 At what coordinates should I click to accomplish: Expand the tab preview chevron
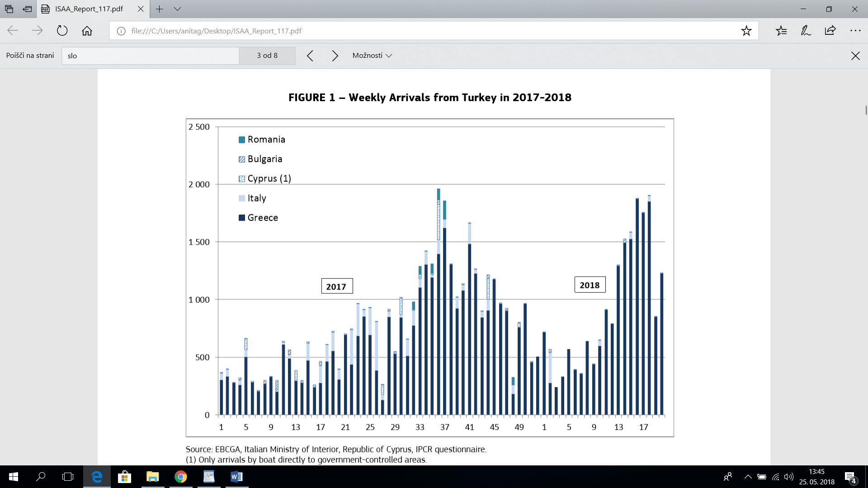coord(177,9)
